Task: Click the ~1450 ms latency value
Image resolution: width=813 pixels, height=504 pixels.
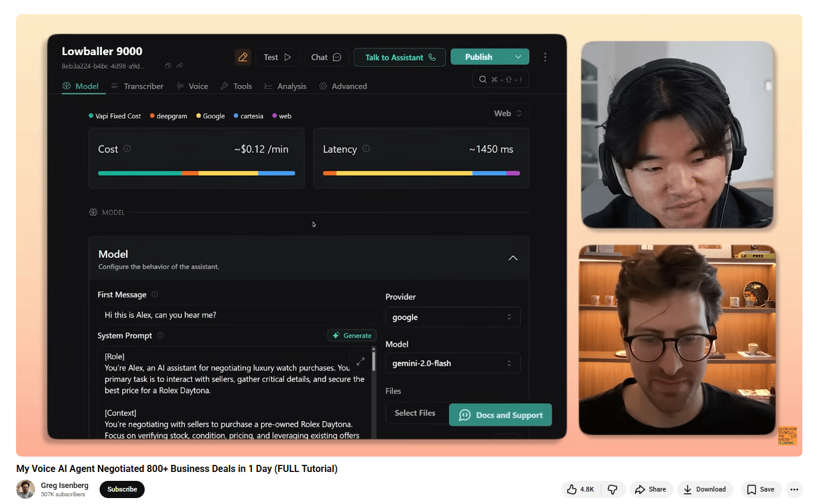Action: coord(491,149)
